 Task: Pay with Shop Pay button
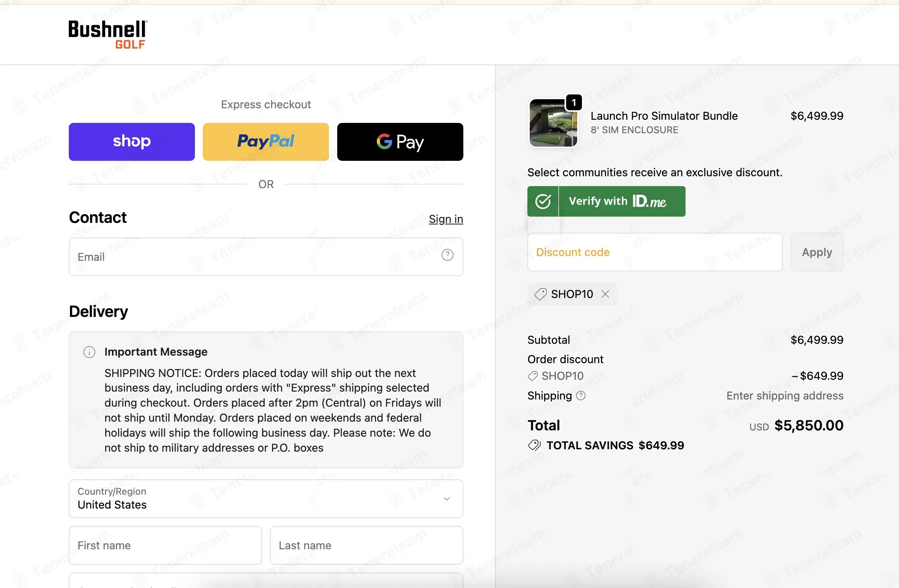(132, 142)
